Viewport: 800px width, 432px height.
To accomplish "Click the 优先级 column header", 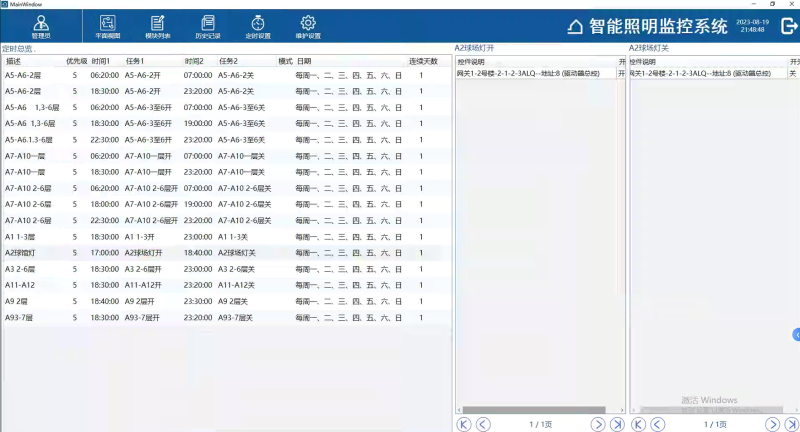I will [76, 61].
